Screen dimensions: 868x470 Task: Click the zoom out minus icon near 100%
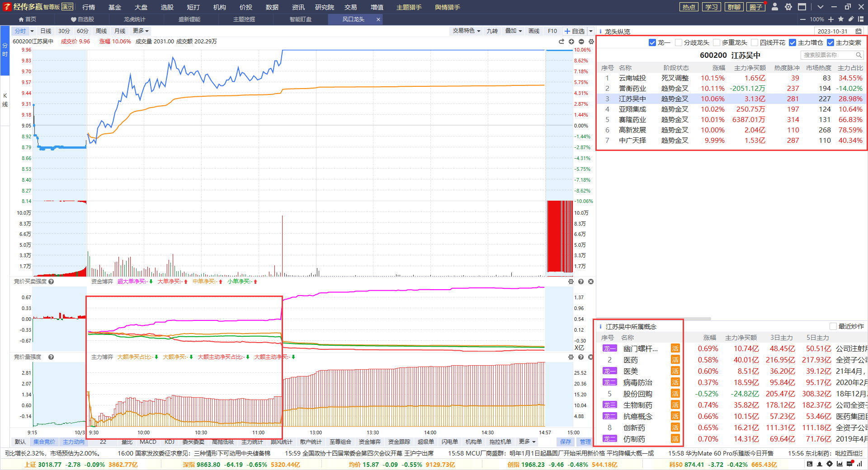coord(802,19)
